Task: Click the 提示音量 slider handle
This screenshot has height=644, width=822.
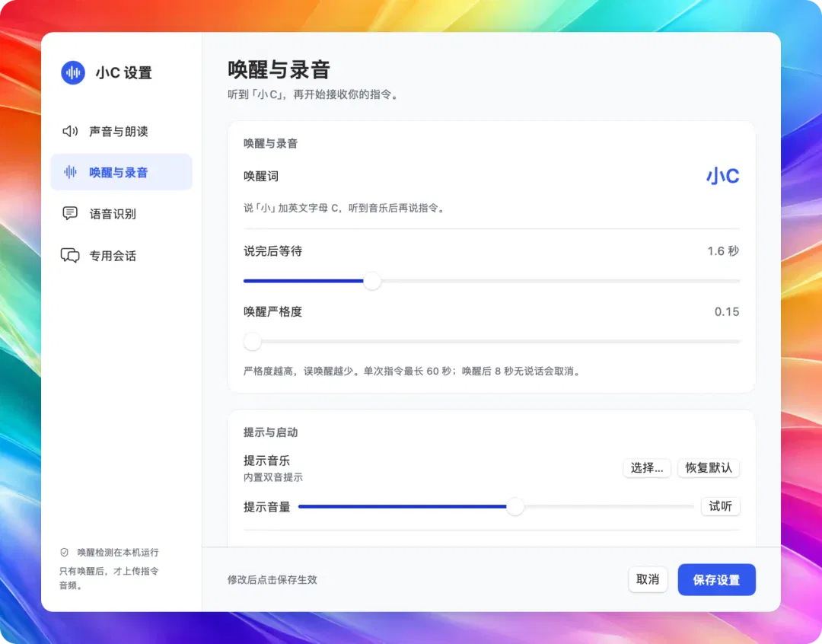Action: (x=515, y=506)
